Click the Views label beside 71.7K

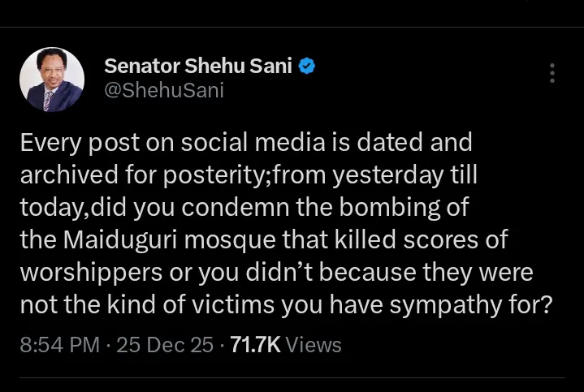pos(314,345)
